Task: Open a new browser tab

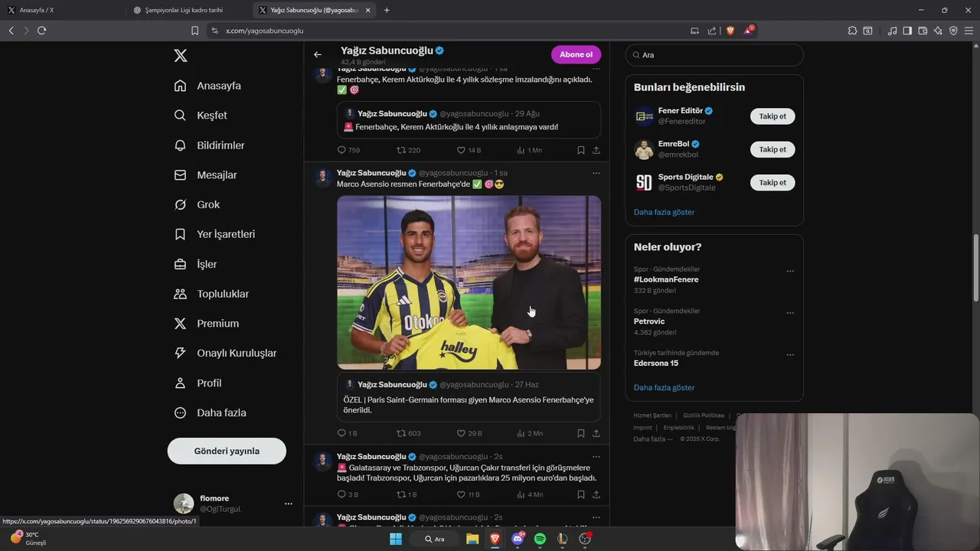Action: pos(387,10)
